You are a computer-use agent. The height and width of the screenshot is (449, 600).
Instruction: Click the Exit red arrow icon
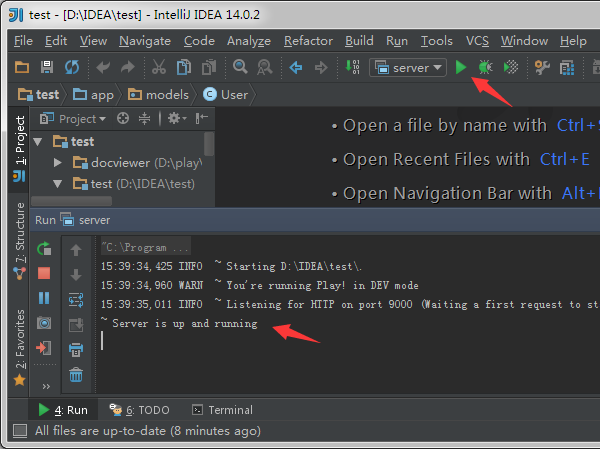point(44,348)
